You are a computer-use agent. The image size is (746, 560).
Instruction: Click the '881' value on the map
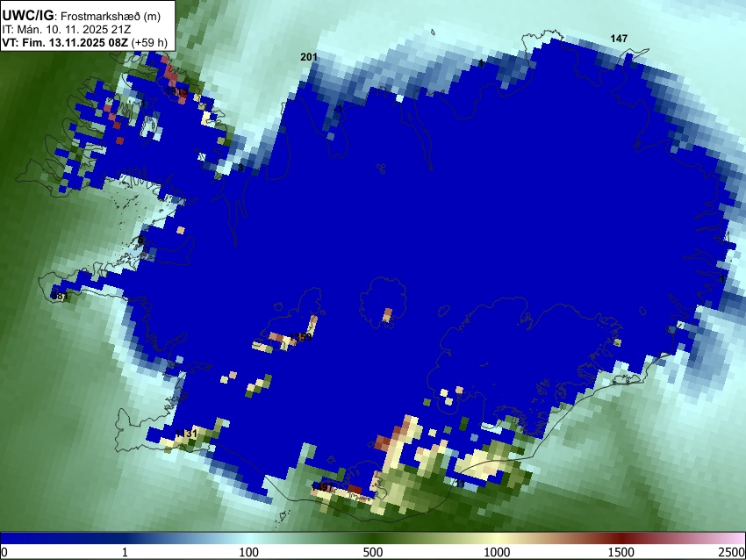pos(60,297)
